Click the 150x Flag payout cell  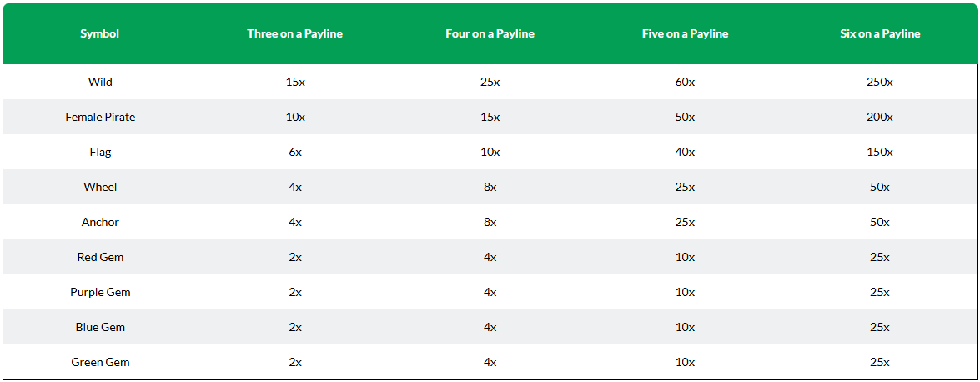pyautogui.click(x=880, y=152)
